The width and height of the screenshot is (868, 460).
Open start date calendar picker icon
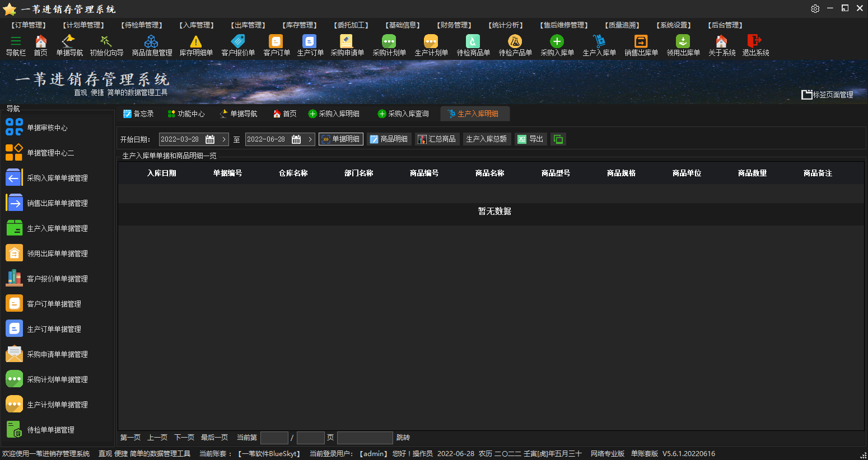[210, 139]
